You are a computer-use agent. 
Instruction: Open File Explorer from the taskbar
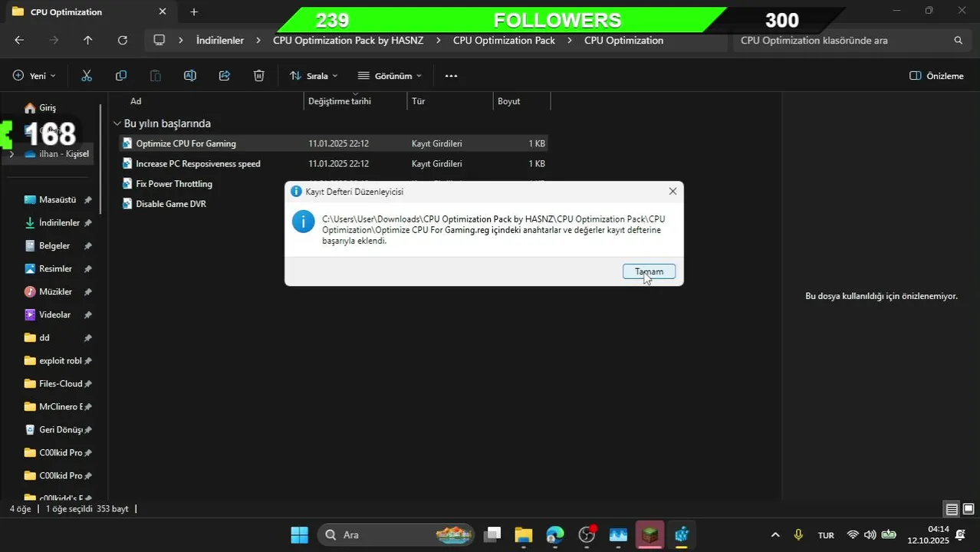pos(524,535)
